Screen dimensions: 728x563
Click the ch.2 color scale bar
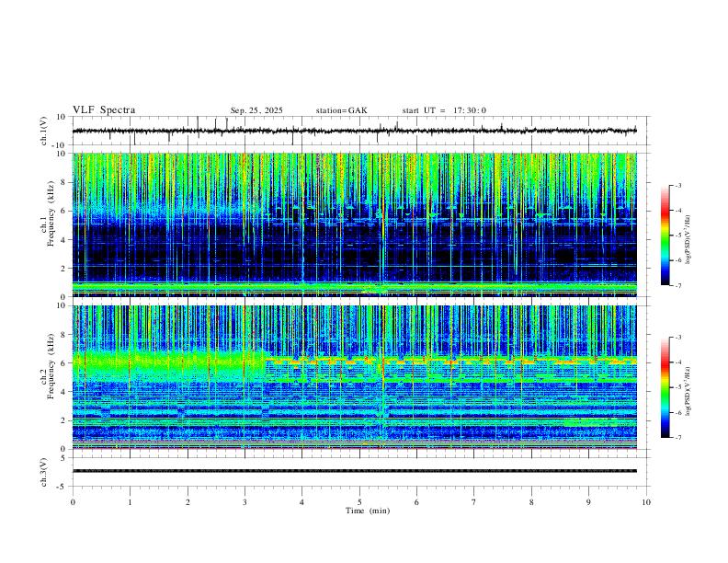coord(665,387)
